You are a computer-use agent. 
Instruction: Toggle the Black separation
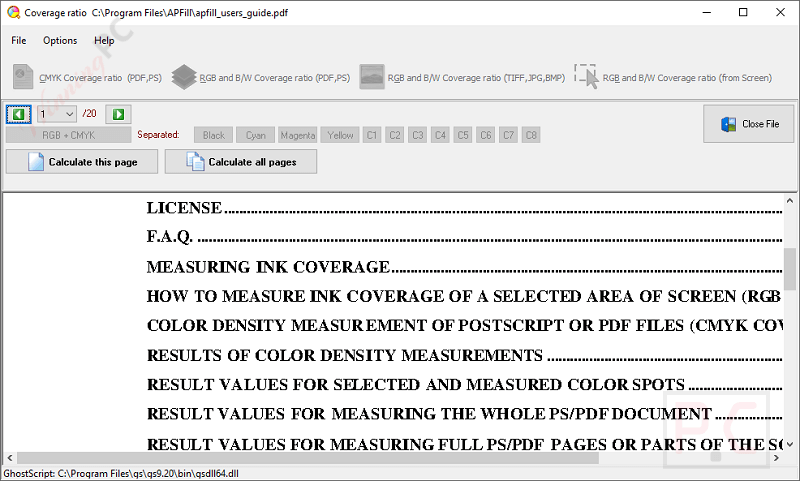(214, 135)
